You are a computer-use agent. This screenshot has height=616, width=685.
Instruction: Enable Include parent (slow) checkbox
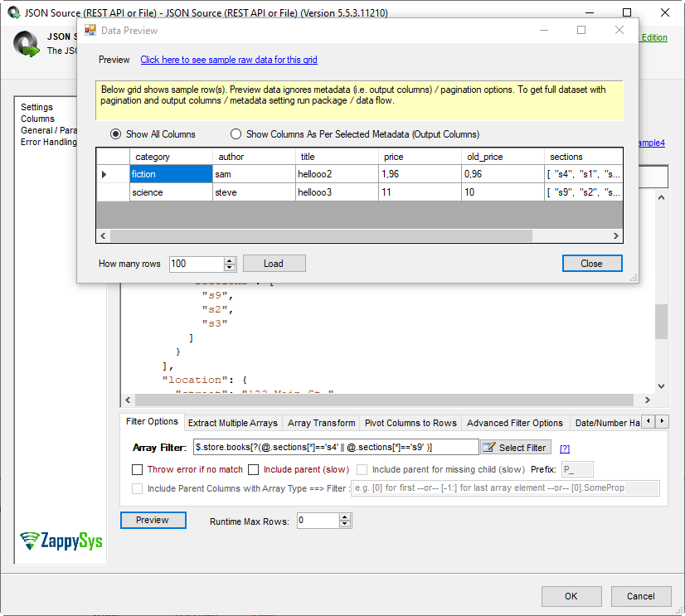[x=254, y=469]
